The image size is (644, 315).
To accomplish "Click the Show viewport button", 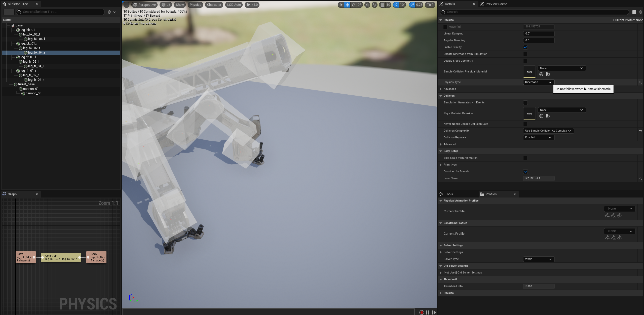I will point(180,5).
